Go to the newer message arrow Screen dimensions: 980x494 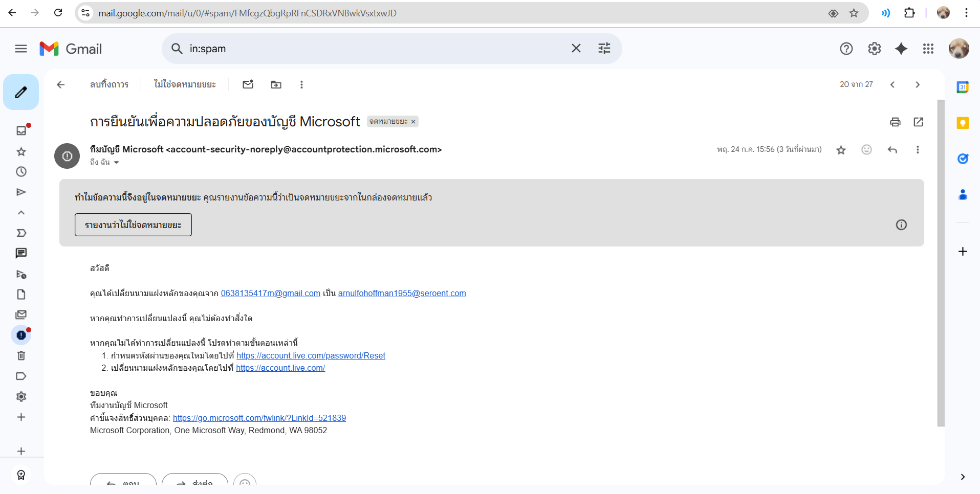pyautogui.click(x=892, y=84)
